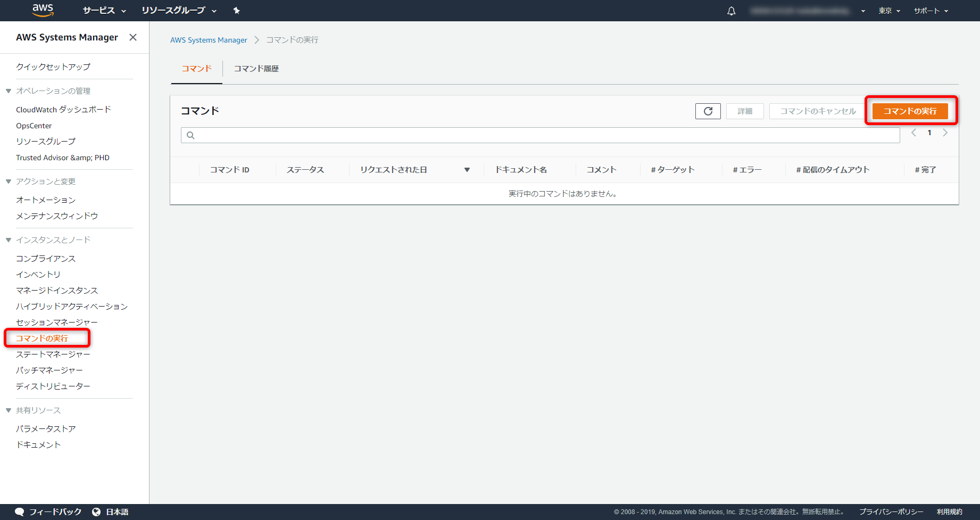Open Trusted Advisor & PHD
This screenshot has width=980, height=520.
[x=63, y=158]
